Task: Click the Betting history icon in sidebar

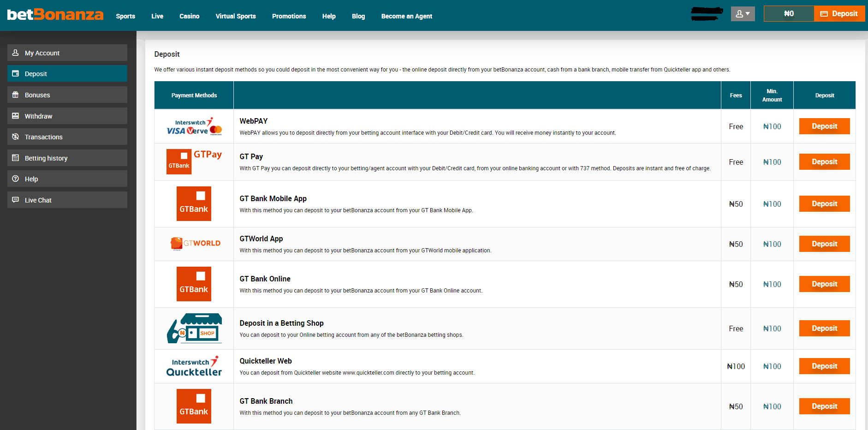Action: (x=16, y=158)
